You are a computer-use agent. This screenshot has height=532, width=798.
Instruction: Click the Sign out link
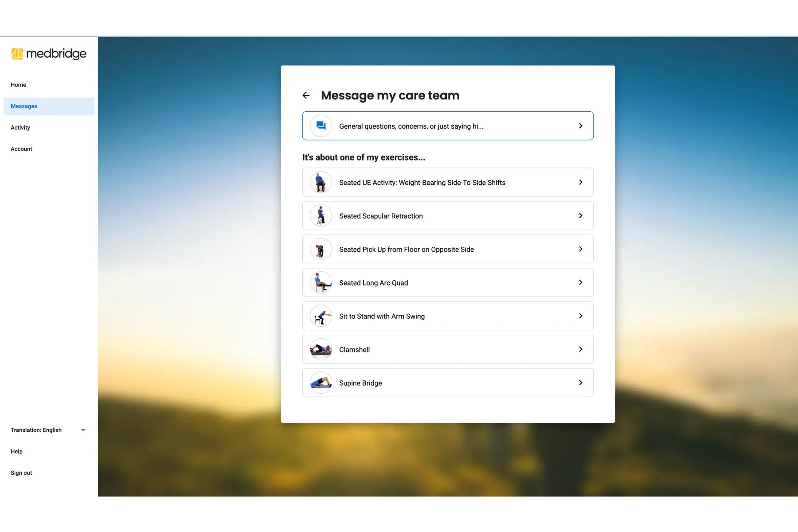pos(21,473)
